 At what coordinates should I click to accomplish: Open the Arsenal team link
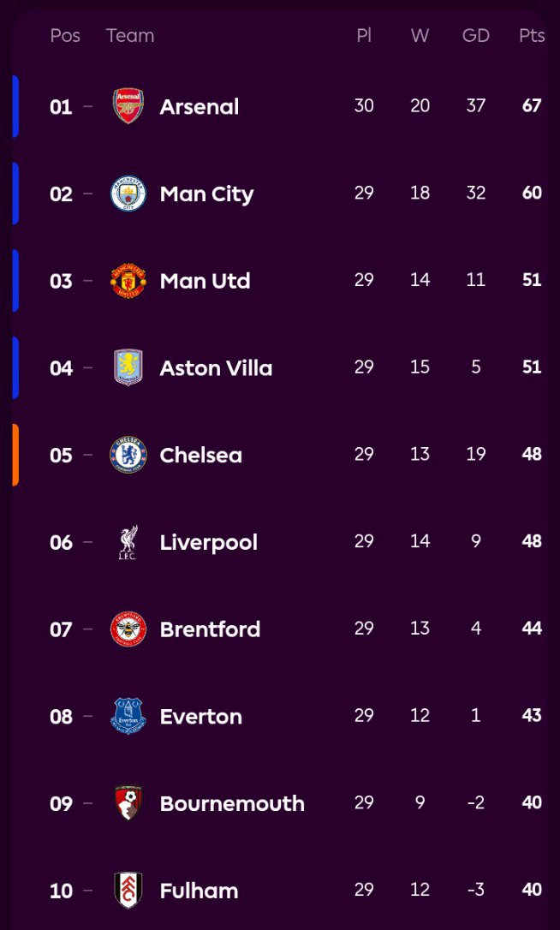tap(199, 107)
